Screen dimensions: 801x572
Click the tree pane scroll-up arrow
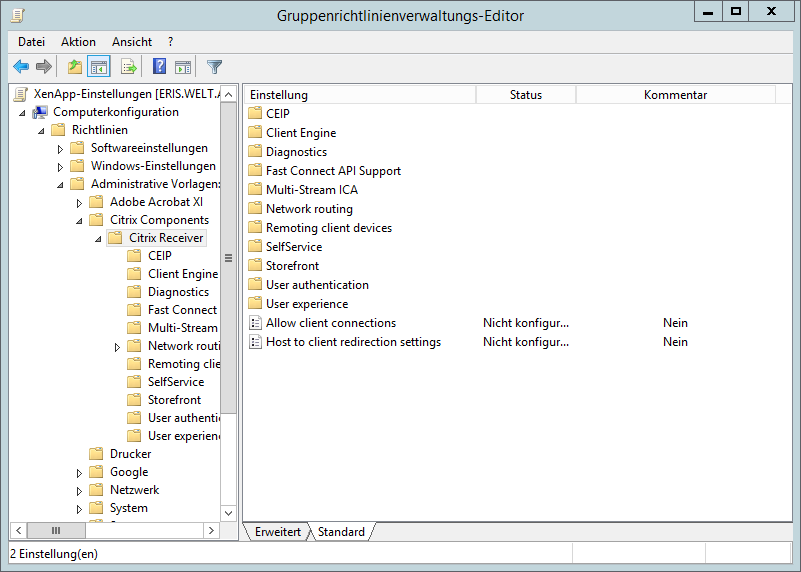click(228, 94)
